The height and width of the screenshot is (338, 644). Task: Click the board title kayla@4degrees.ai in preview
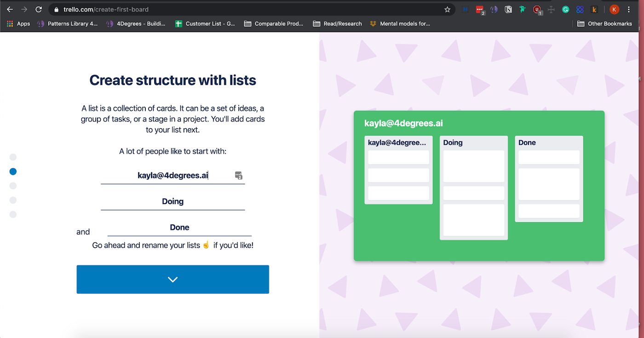403,123
